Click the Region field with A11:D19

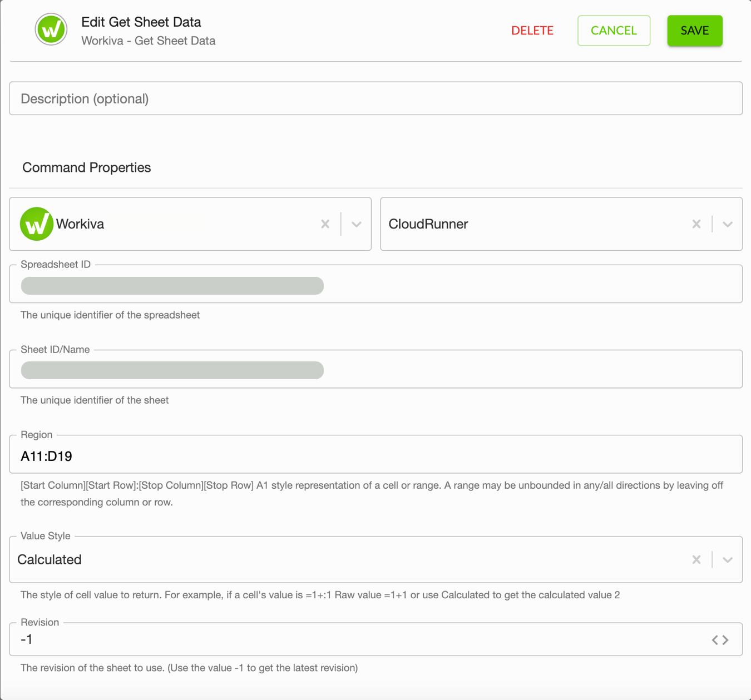point(376,454)
